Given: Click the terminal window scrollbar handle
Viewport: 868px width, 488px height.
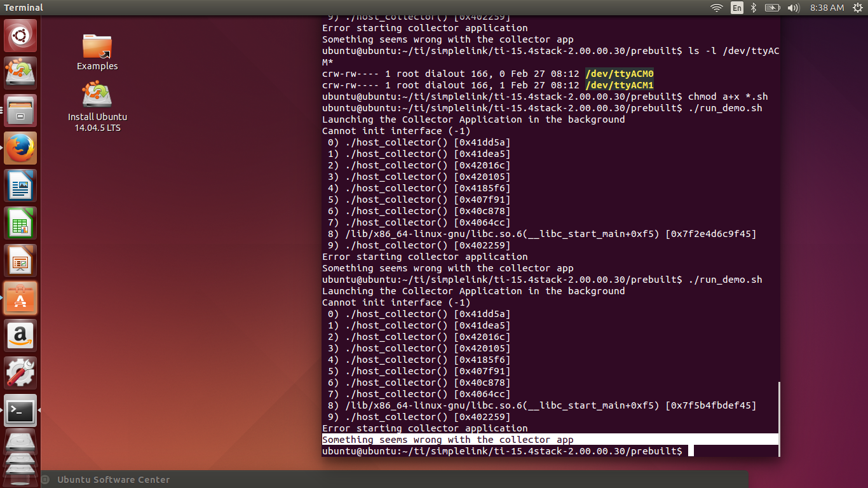Looking at the screenshot, I should click(x=779, y=418).
